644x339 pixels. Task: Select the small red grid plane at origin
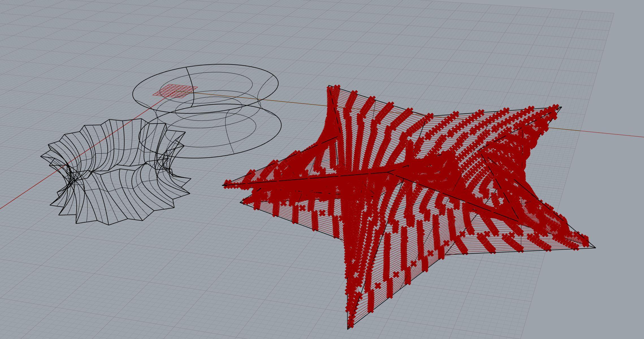point(175,91)
